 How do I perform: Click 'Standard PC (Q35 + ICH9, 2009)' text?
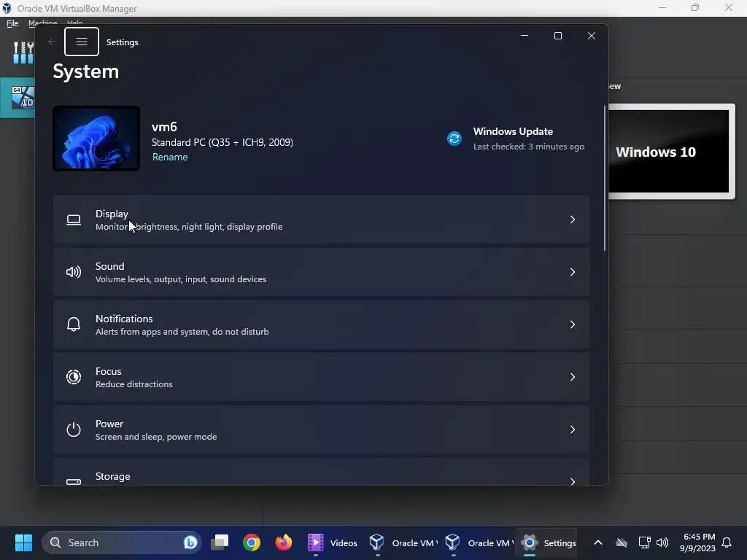click(x=222, y=142)
